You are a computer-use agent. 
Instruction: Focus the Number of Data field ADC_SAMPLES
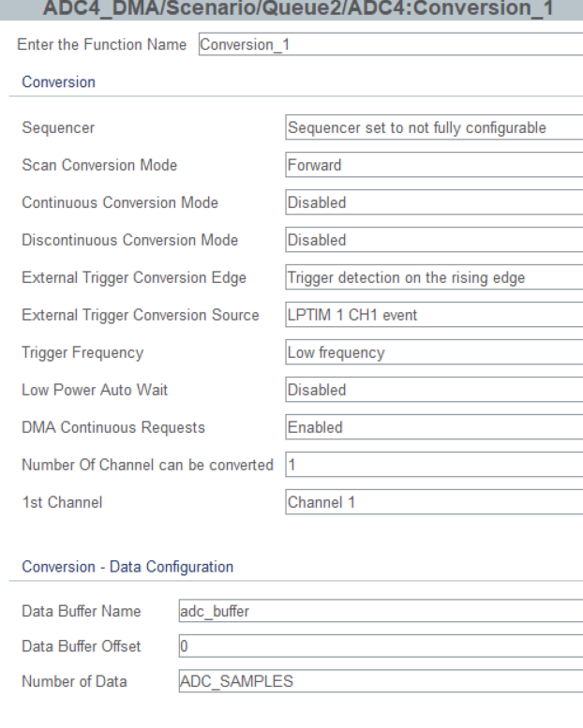tap(381, 681)
